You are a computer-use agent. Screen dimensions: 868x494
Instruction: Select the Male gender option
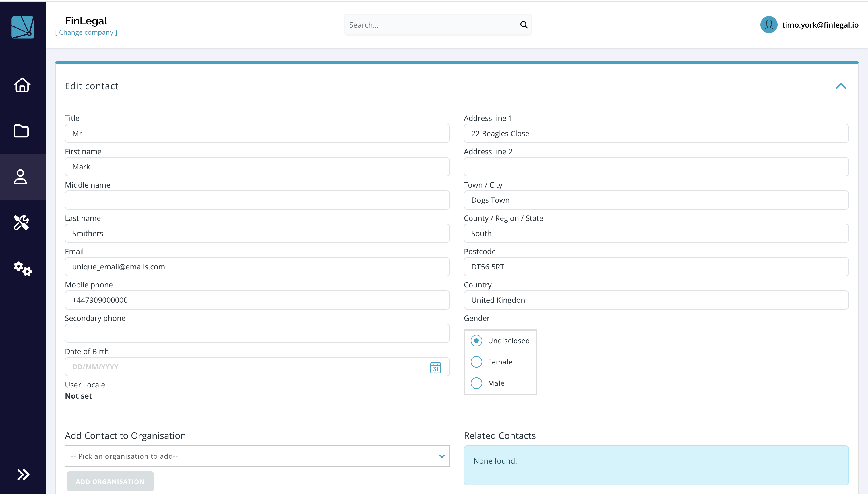point(476,383)
